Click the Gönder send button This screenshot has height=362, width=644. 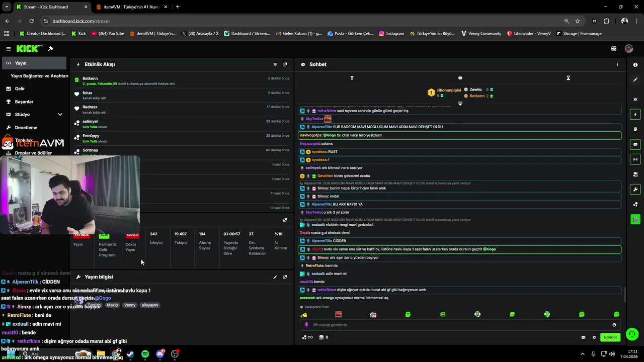coord(610,337)
